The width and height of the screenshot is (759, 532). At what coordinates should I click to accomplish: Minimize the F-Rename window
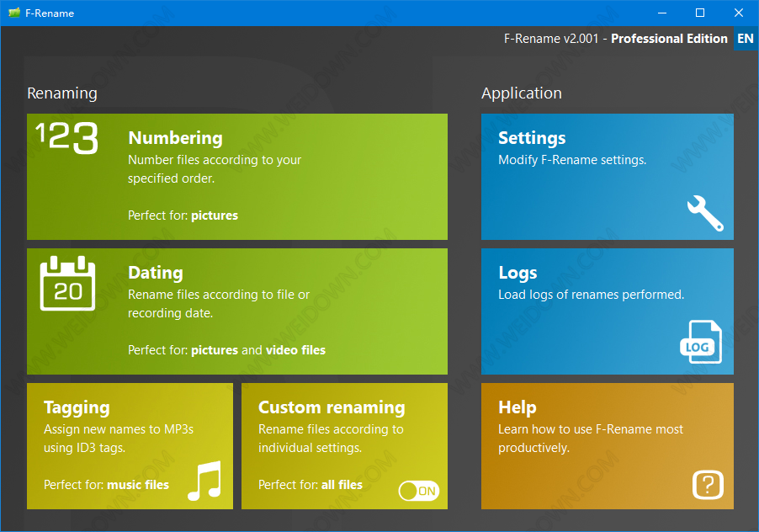[662, 13]
